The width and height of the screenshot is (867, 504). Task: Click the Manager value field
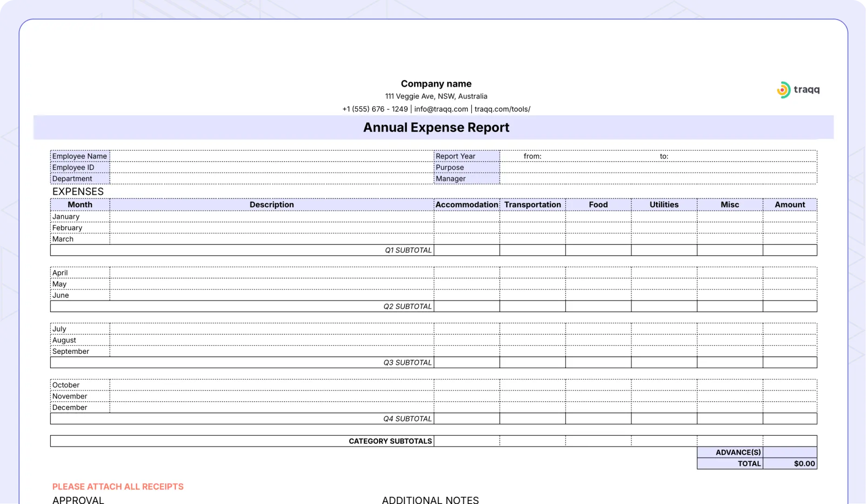pos(658,179)
